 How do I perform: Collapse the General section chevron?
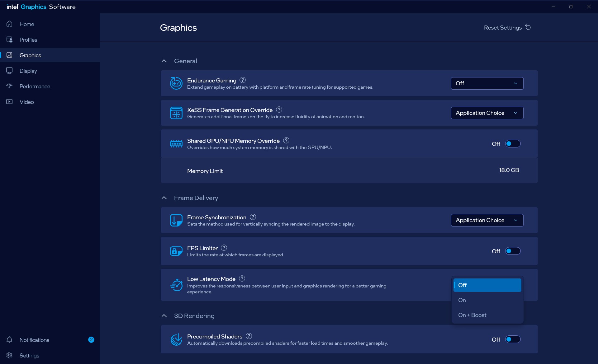click(x=164, y=61)
